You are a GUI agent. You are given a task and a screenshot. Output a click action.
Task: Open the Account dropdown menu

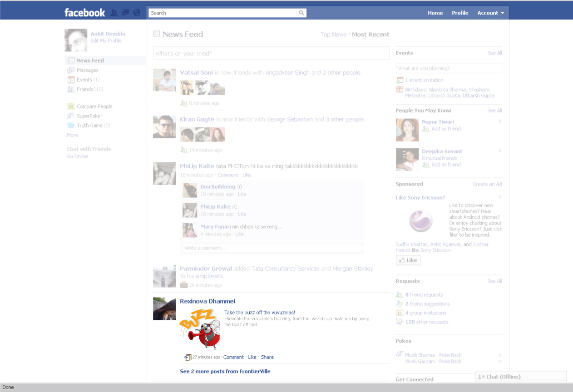tap(490, 13)
